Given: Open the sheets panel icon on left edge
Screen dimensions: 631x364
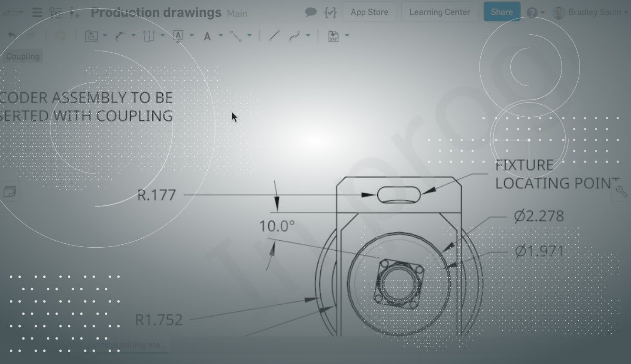Looking at the screenshot, I should (9, 191).
